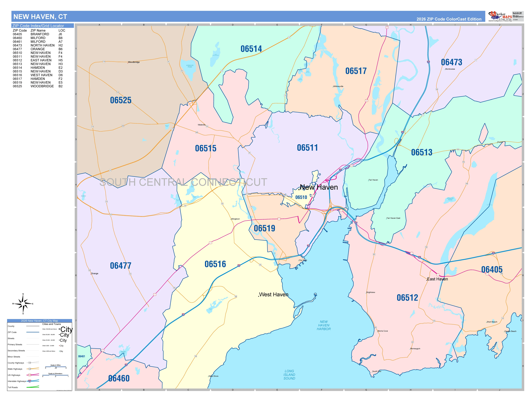Click the 06515 ZIP label on map
Image resolution: width=532 pixels, height=401 pixels.
[206, 148]
